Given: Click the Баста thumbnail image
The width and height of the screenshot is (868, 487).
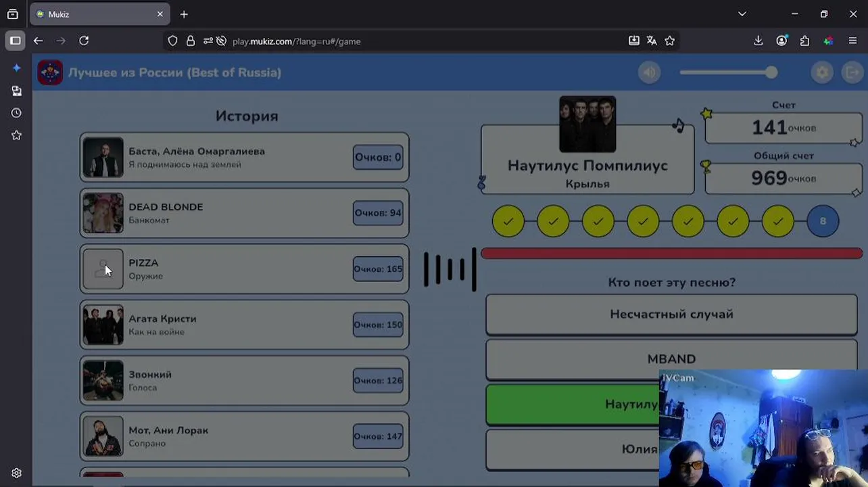Looking at the screenshot, I should click(103, 157).
